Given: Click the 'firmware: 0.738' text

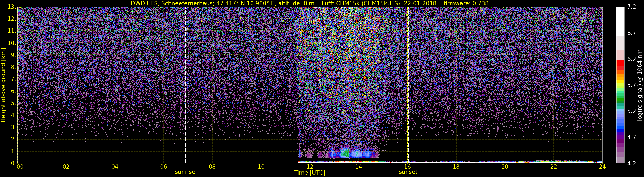Looking at the screenshot, I should point(466,3).
